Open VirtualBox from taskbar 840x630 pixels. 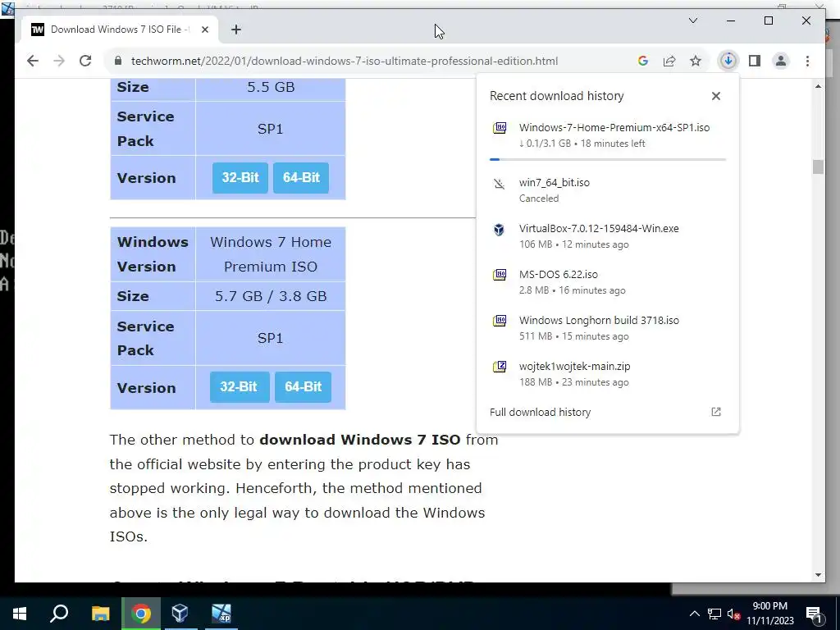180,614
